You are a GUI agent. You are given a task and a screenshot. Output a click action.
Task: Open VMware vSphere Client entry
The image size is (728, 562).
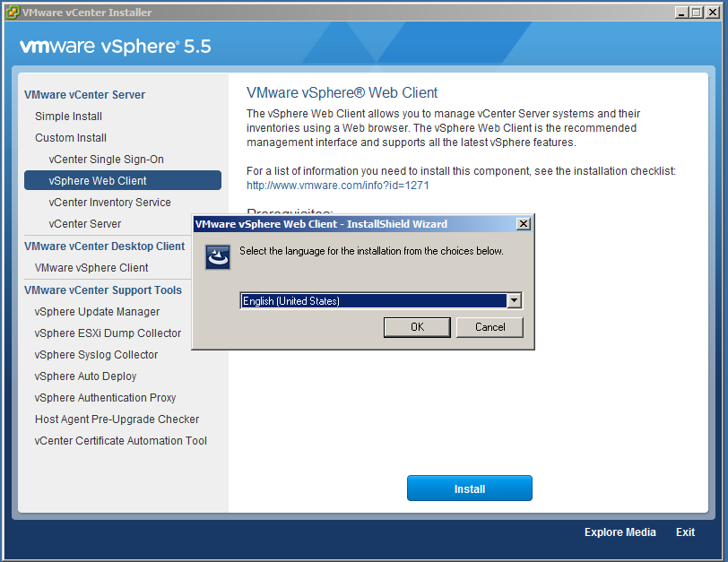[91, 268]
